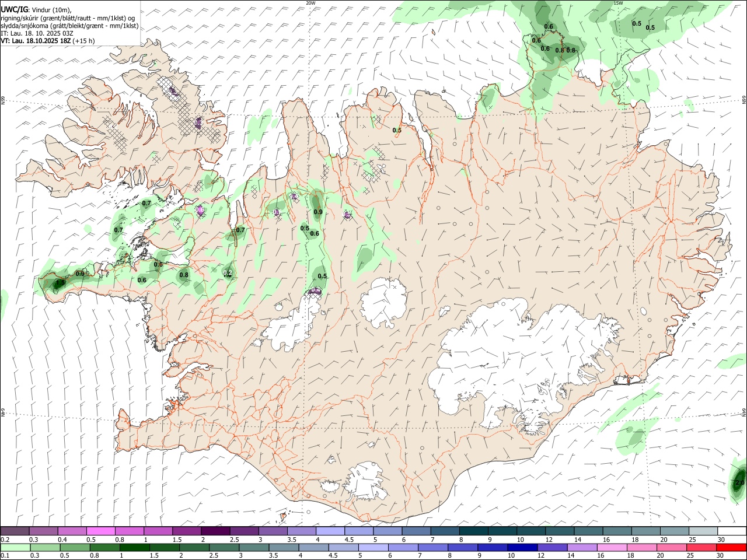Choose the 8 blue swatch in lower legend row

click(x=463, y=547)
